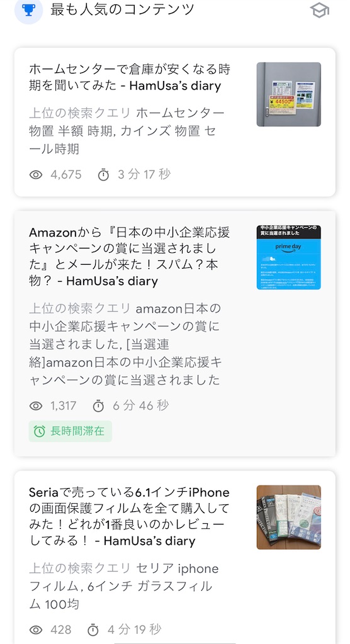Click eye views icon beside 4,675
This screenshot has height=644, width=350.
tap(36, 175)
